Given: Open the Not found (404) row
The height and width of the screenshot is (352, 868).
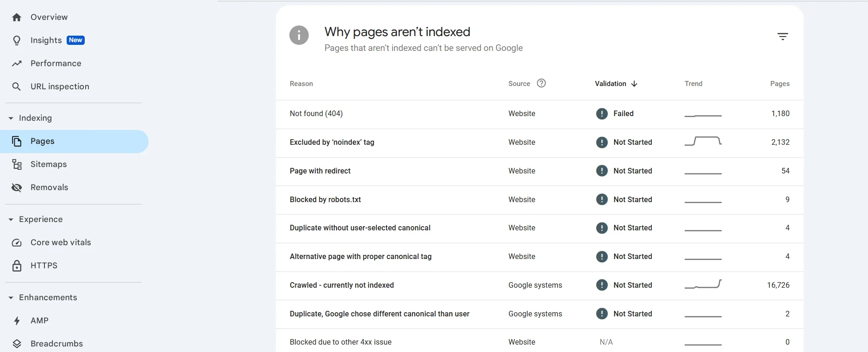Looking at the screenshot, I should (x=316, y=114).
